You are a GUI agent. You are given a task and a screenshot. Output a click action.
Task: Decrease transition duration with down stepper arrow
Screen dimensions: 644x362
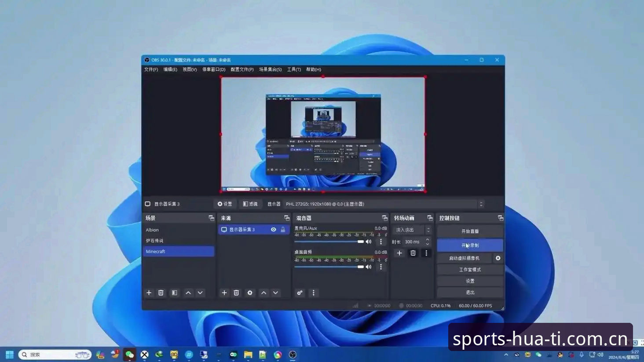point(428,244)
